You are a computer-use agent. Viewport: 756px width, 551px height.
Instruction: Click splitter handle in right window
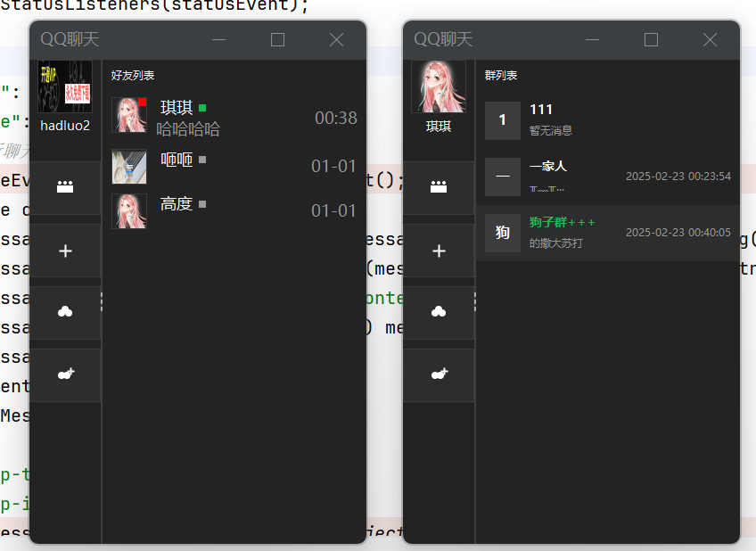pos(475,301)
